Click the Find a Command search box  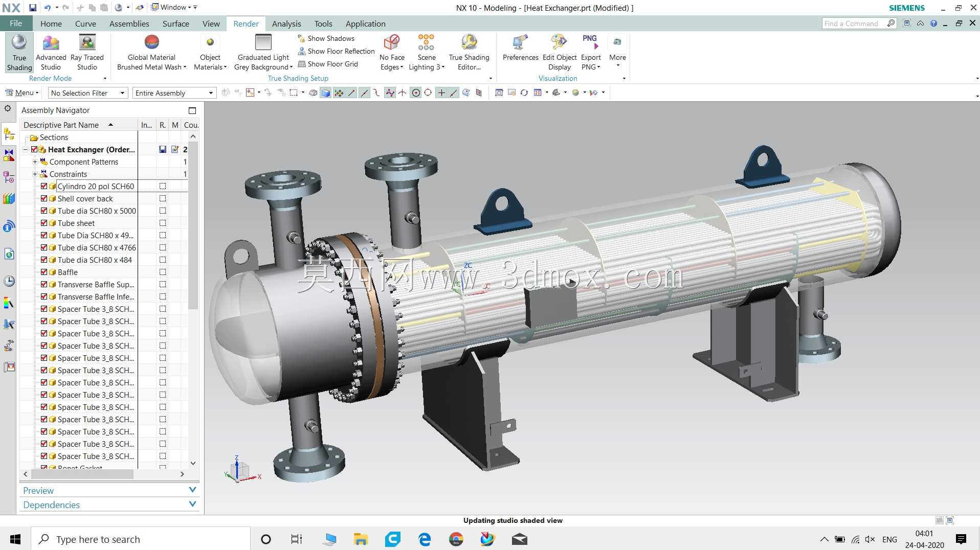pyautogui.click(x=859, y=24)
